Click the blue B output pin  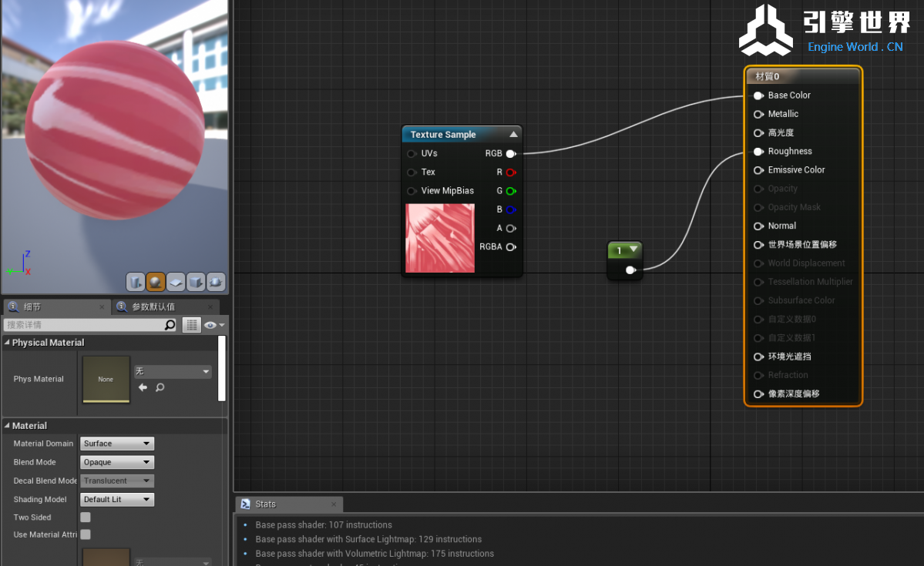[511, 209]
